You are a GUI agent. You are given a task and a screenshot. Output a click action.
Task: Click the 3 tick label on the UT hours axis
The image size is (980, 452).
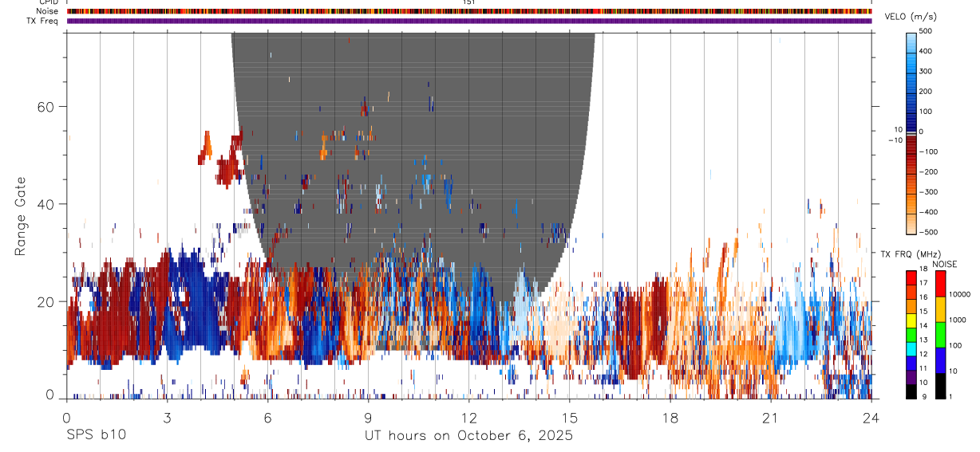tap(167, 417)
